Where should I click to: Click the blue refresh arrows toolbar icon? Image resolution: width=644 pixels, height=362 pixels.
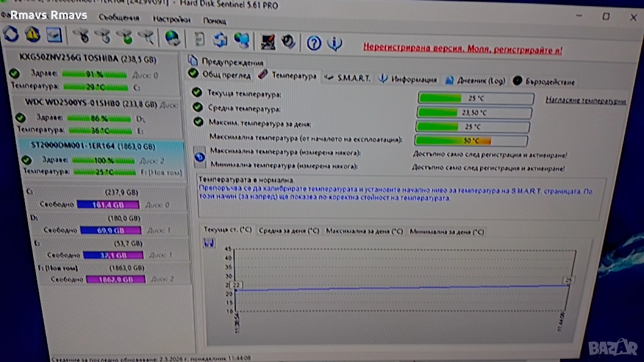coord(11,34)
